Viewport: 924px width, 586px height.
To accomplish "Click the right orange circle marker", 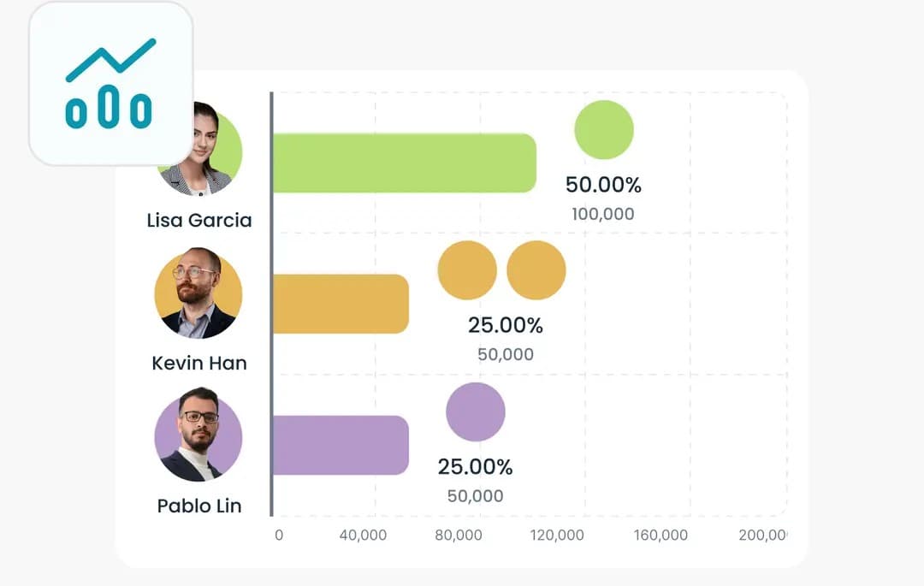I will (x=536, y=270).
